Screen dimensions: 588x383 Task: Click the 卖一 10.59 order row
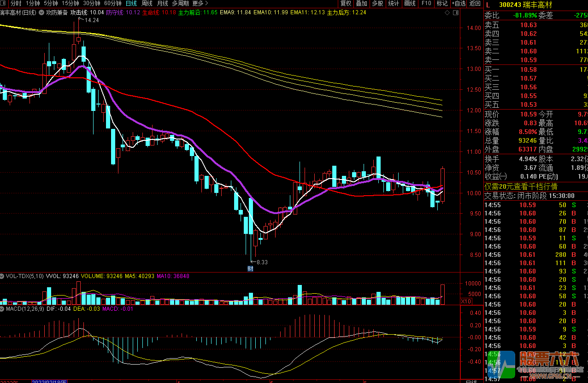536,60
